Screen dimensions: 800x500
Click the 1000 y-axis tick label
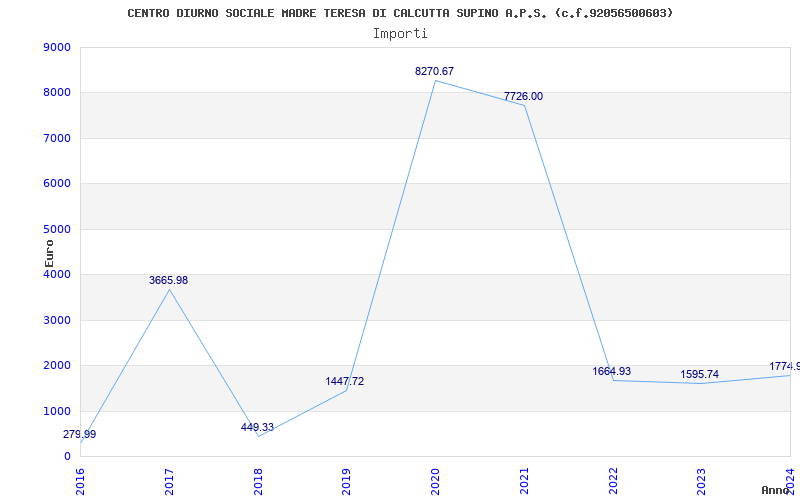(57, 411)
